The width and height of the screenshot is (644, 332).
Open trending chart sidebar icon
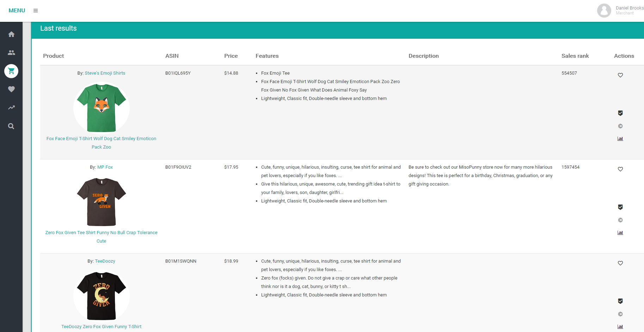(11, 108)
